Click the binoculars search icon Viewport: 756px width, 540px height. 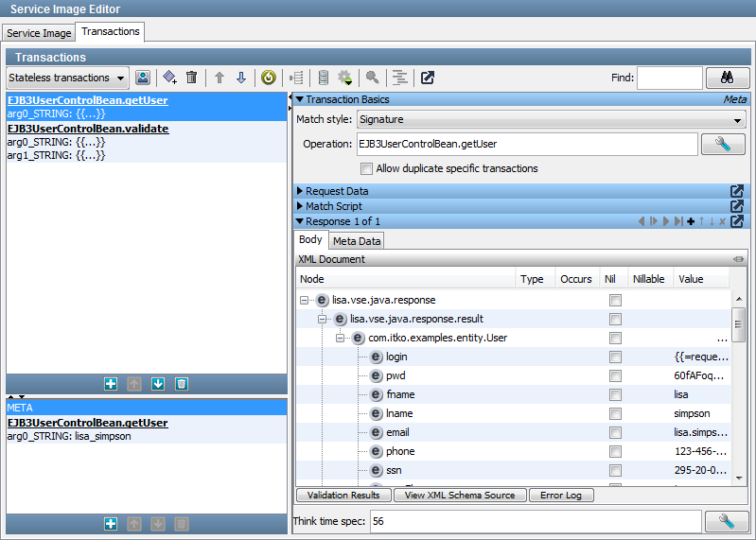[727, 78]
